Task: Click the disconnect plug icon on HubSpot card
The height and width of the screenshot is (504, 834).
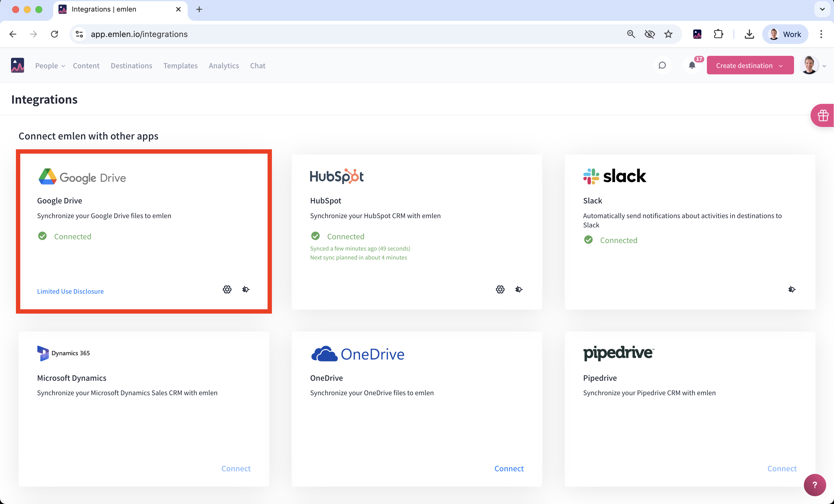Action: coord(519,289)
